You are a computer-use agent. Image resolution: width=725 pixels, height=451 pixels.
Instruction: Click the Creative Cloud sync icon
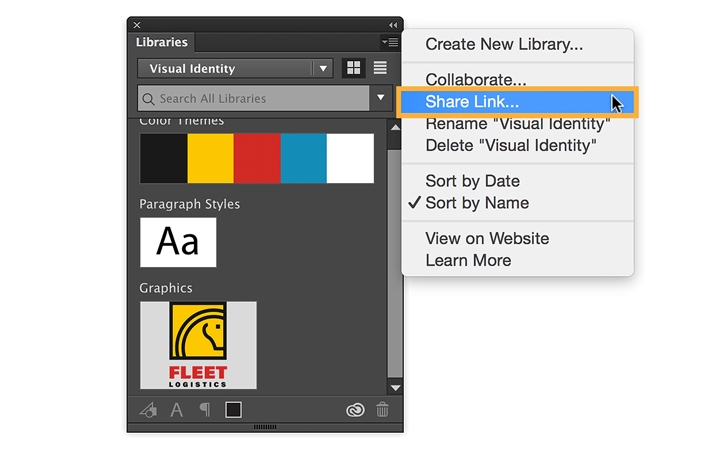354,410
